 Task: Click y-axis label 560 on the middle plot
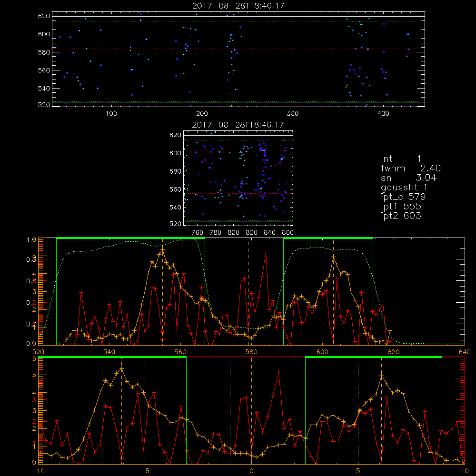pos(175,189)
